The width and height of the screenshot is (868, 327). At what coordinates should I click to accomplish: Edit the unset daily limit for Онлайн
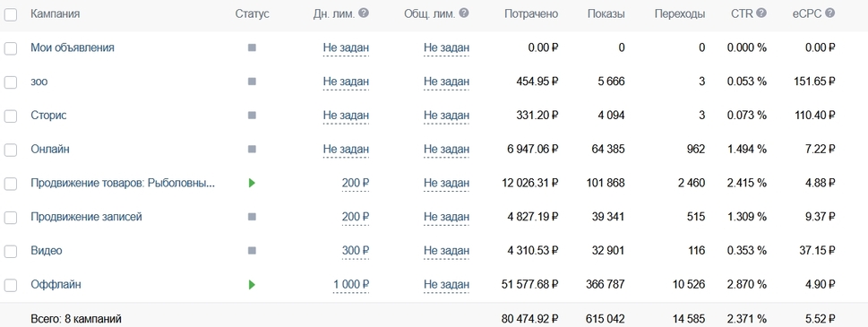[346, 149]
